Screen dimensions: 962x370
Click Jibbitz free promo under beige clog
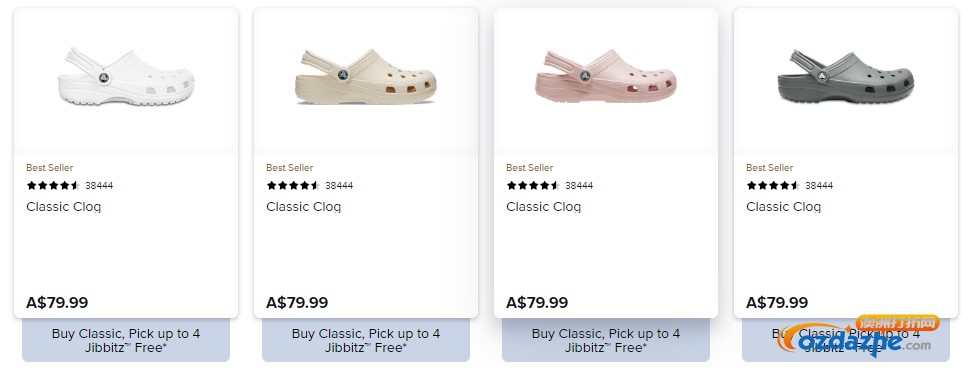pos(366,340)
